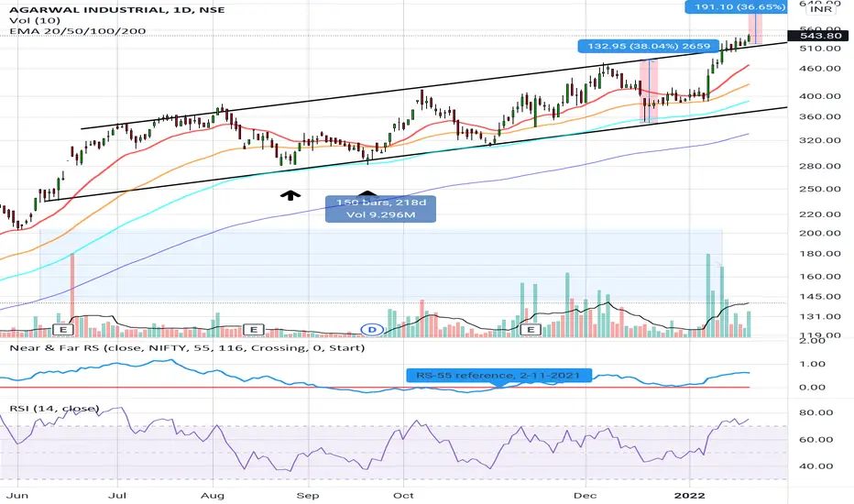
Task: Click the RS-55 reference, 2-11-2021 label
Action: (498, 376)
